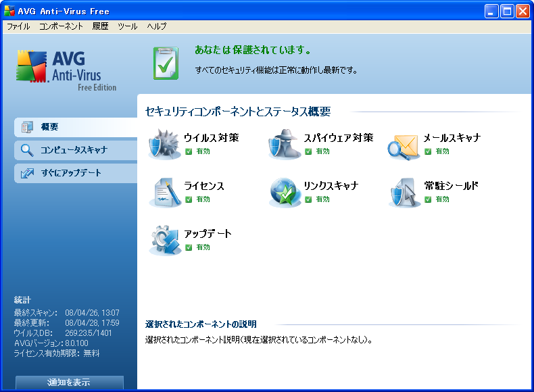Click the 最終更新 date 08/04/28, 17:59
This screenshot has width=534, height=392.
[93, 323]
